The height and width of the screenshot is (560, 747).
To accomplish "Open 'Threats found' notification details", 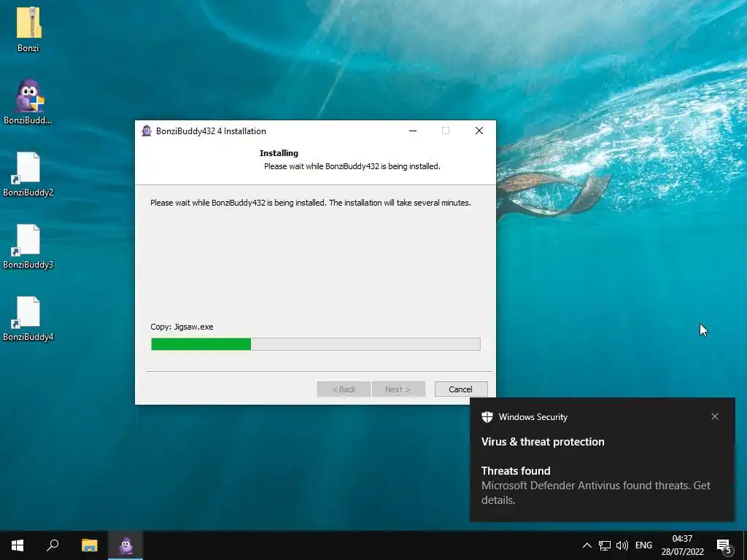I will pyautogui.click(x=595, y=485).
